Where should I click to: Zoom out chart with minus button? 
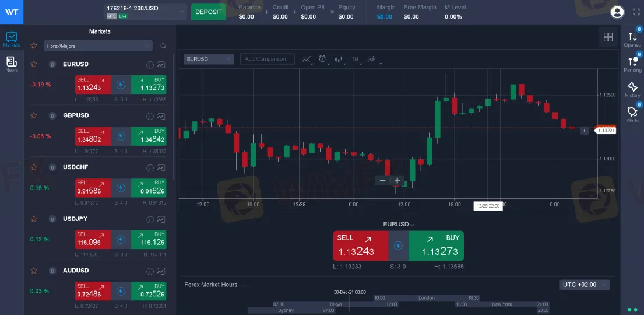tap(382, 180)
